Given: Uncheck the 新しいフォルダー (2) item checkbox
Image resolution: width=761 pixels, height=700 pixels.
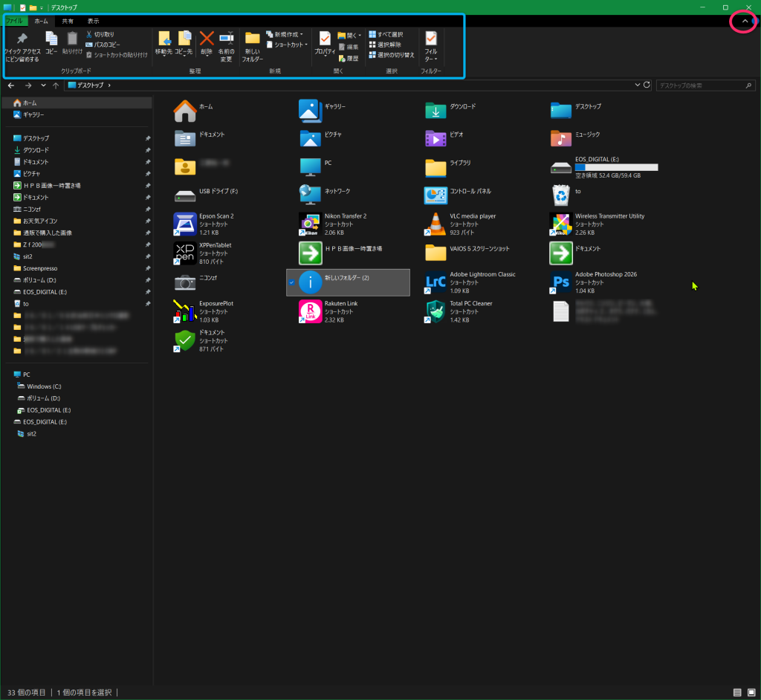Looking at the screenshot, I should tap(291, 282).
